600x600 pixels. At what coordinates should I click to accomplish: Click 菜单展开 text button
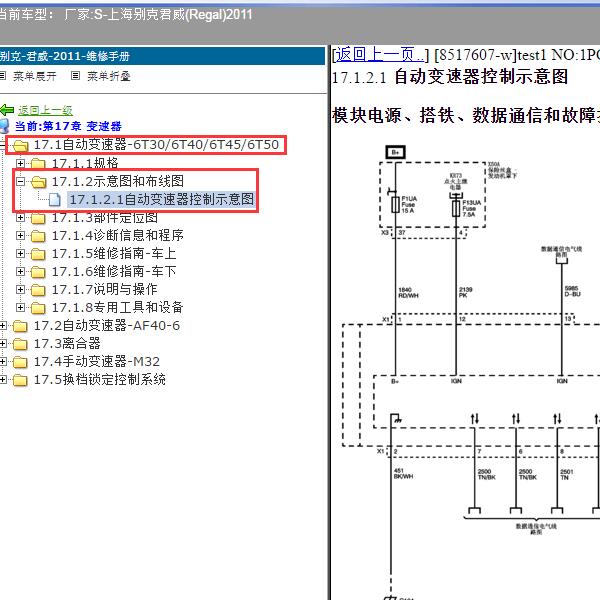coord(35,76)
